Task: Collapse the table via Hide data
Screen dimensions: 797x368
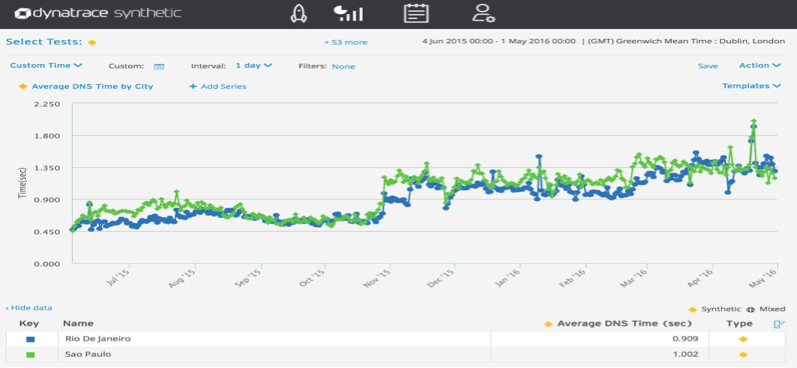Action: point(29,308)
